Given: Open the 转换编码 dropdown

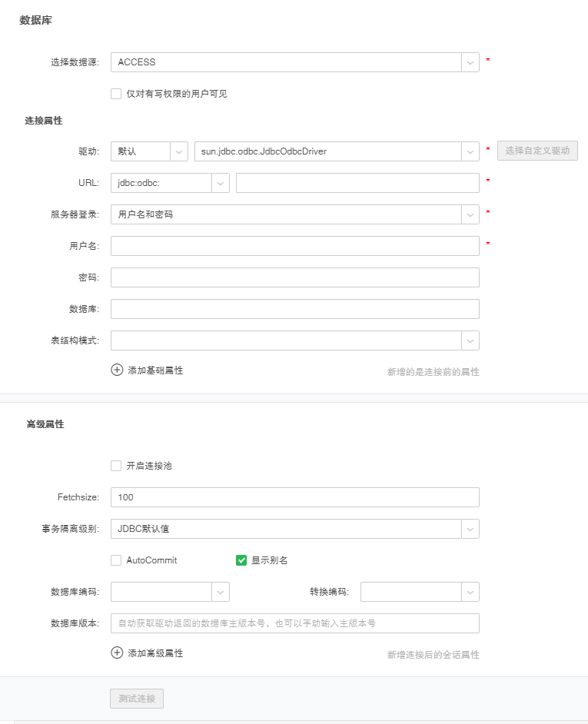Looking at the screenshot, I should point(420,592).
